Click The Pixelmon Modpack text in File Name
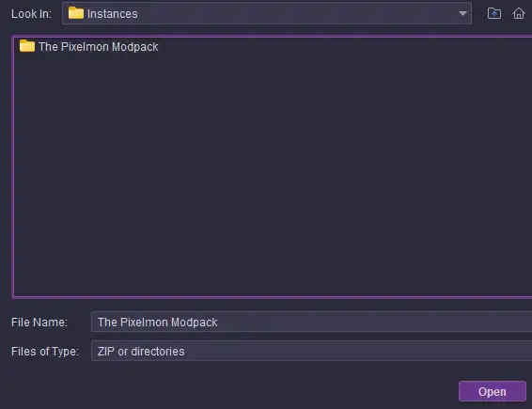The height and width of the screenshot is (409, 532). [157, 322]
